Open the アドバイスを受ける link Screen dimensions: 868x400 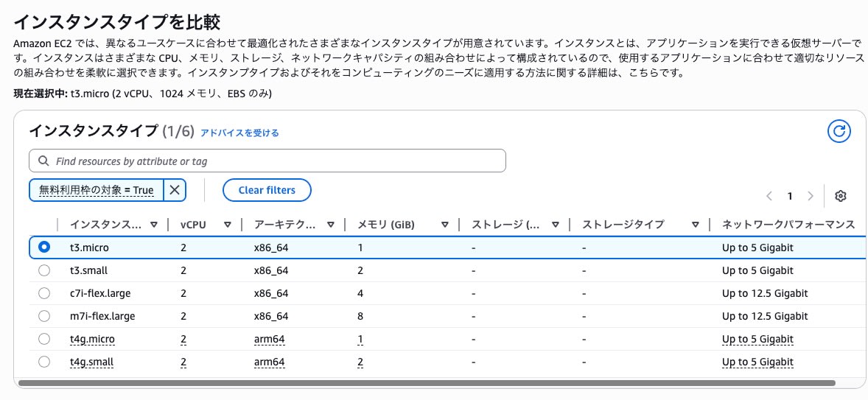point(239,133)
